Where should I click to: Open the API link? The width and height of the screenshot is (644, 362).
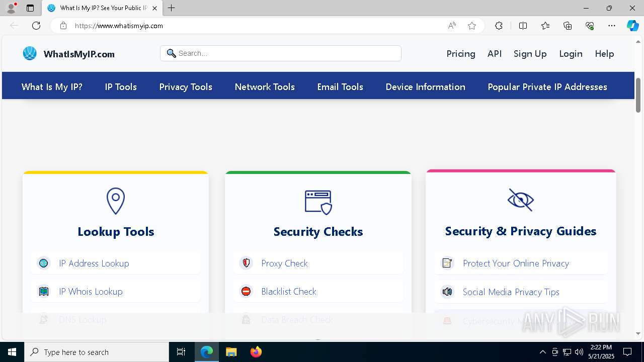[x=495, y=54]
